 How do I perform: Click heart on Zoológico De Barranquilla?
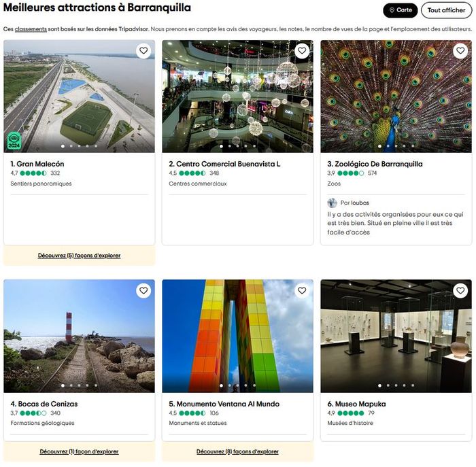click(x=460, y=51)
